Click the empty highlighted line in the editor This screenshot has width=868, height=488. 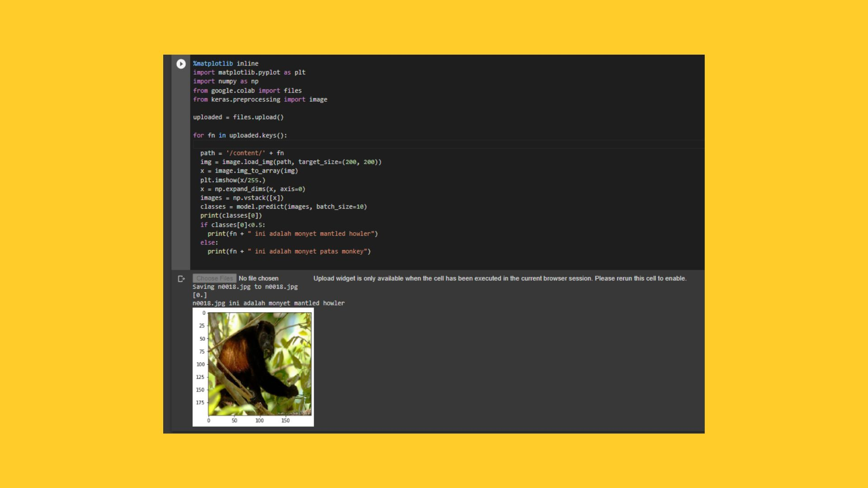(x=448, y=144)
